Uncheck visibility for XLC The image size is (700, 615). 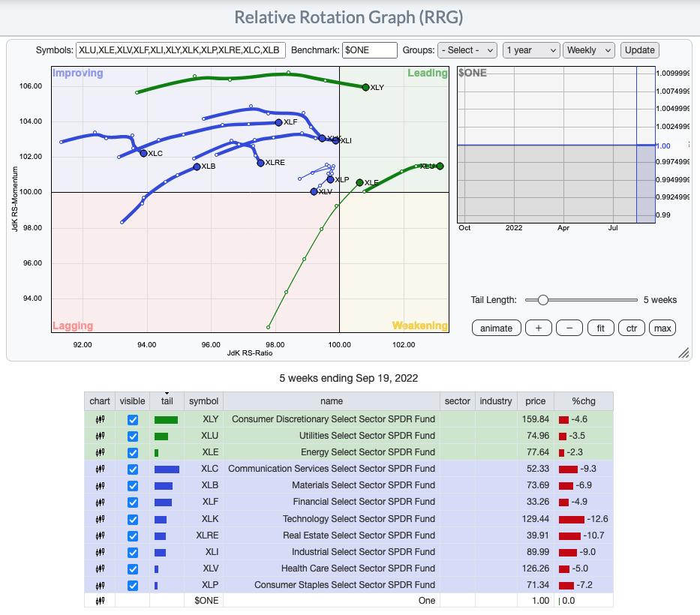[x=133, y=469]
